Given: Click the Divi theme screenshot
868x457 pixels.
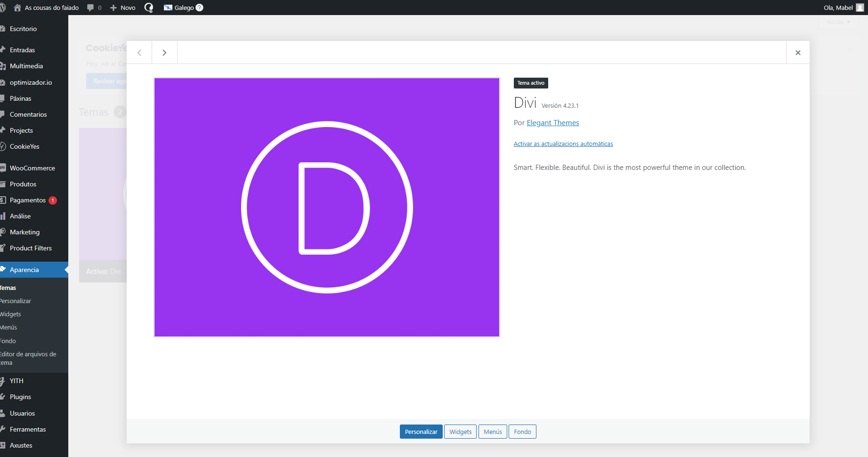Looking at the screenshot, I should point(327,208).
